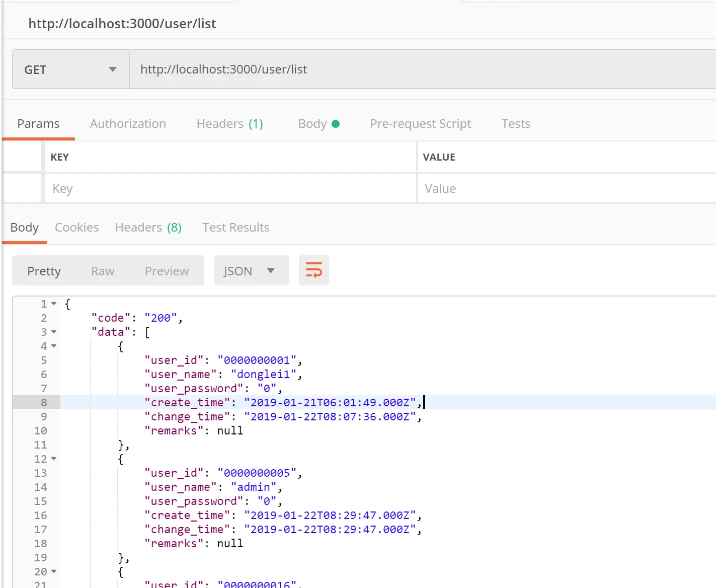This screenshot has width=716, height=588.
Task: Click the KEY column header
Action: pos(59,157)
